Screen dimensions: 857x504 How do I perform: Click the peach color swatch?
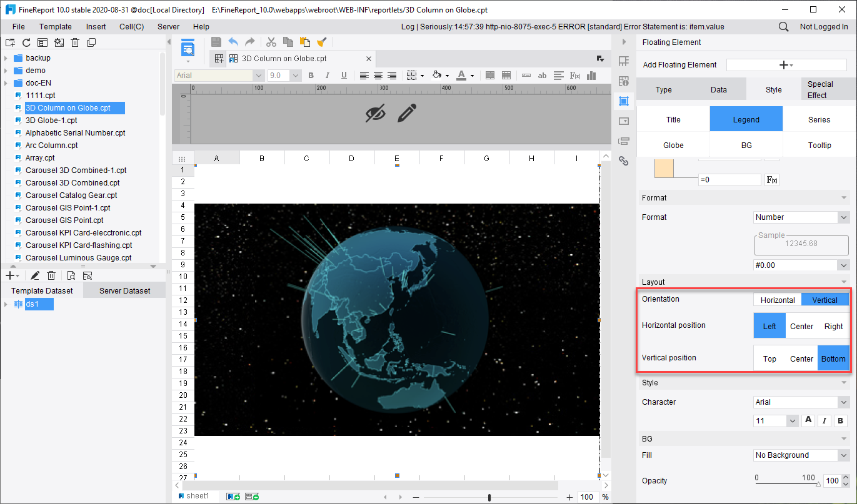tap(664, 170)
